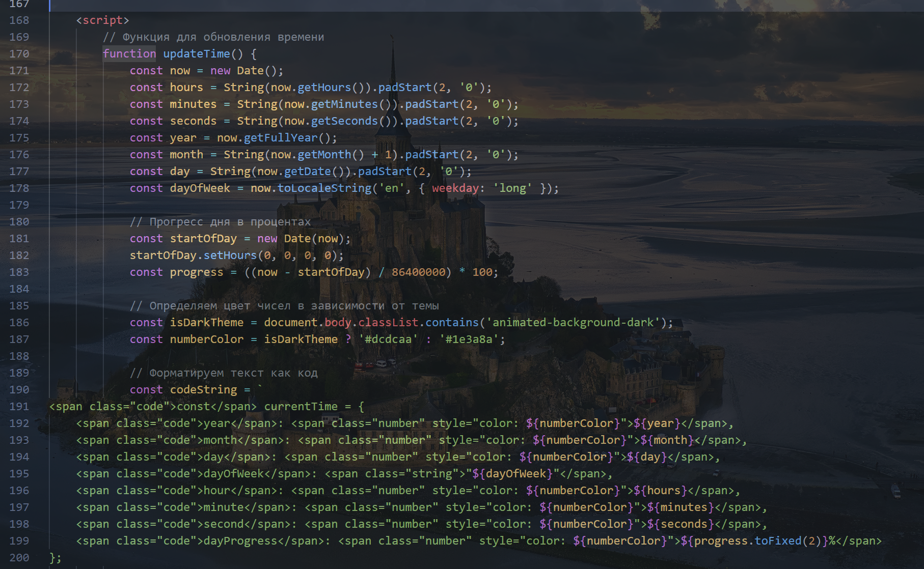Select the 'function' keyword on line 170
This screenshot has width=924, height=569.
point(129,54)
